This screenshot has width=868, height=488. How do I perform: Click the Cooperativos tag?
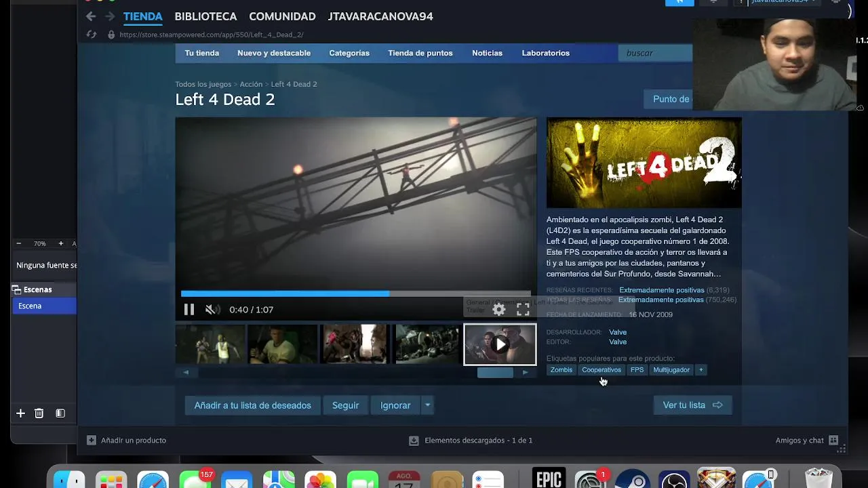point(601,370)
